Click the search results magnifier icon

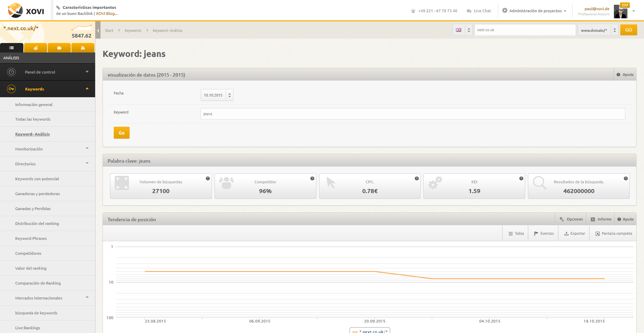click(539, 183)
